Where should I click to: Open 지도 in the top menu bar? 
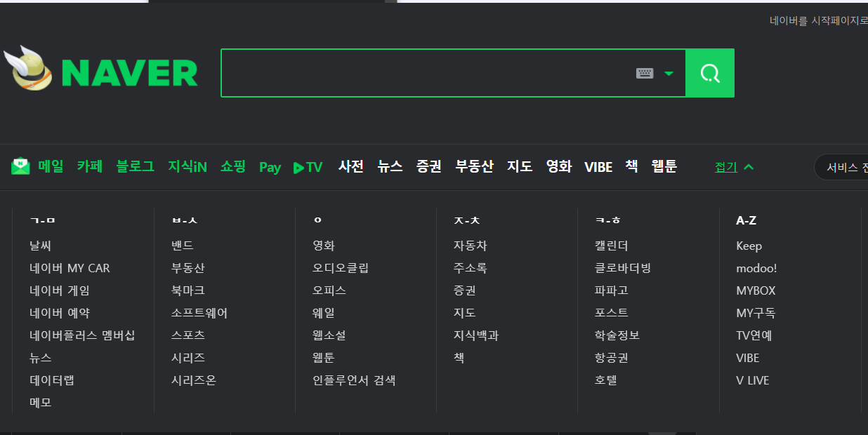click(x=520, y=166)
